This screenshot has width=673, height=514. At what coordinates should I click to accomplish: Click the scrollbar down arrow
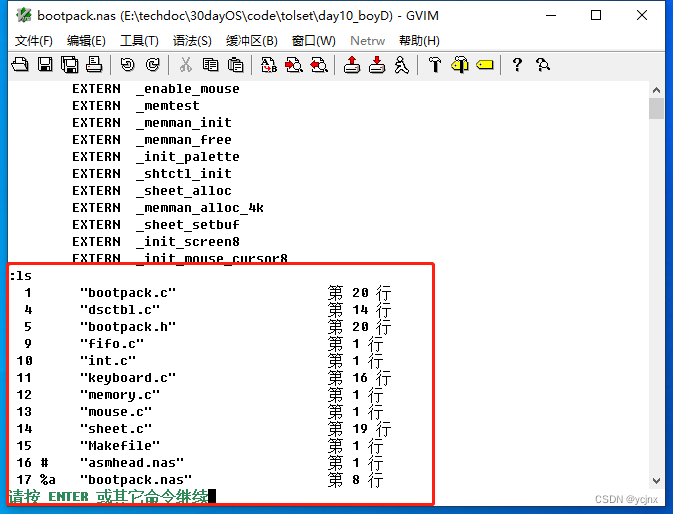click(x=656, y=481)
